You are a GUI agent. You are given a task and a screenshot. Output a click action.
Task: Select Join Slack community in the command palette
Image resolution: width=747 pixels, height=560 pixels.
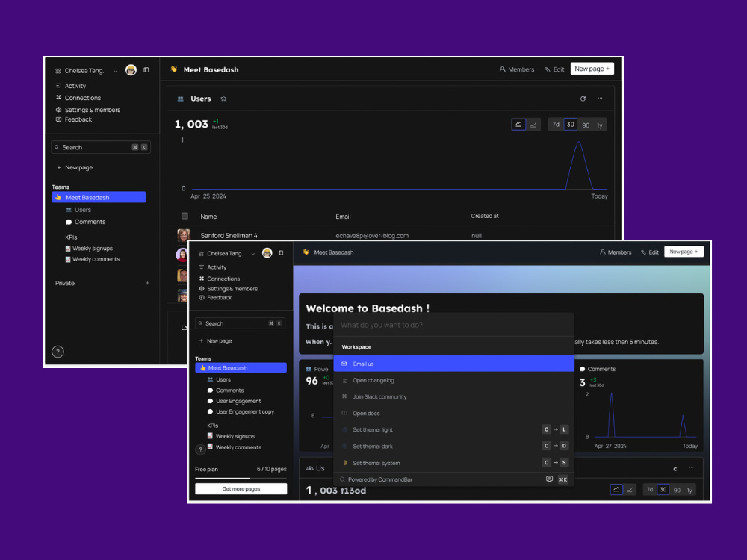pyautogui.click(x=454, y=397)
